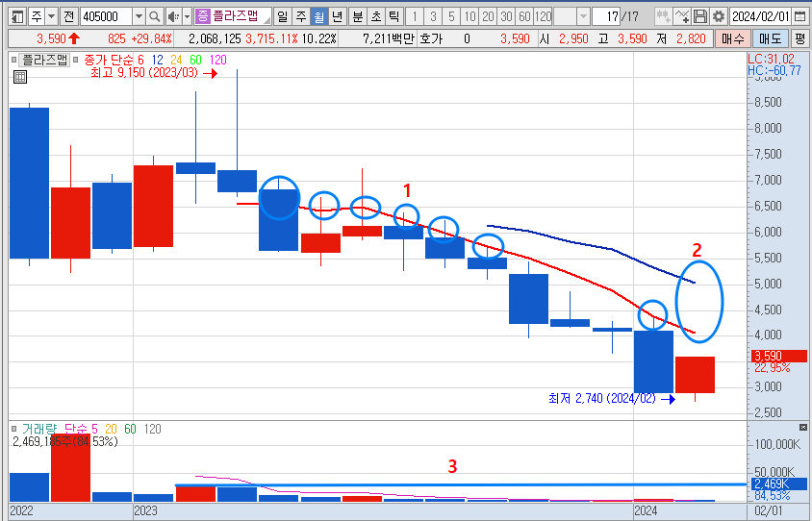
Task: Save chart settings with floppy disk icon
Action: tap(700, 16)
